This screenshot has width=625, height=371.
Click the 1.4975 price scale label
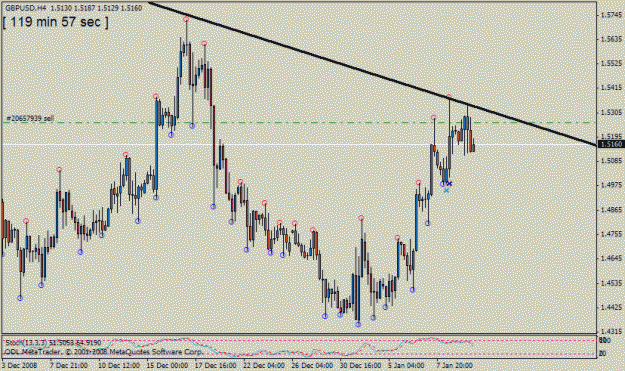coord(611,185)
